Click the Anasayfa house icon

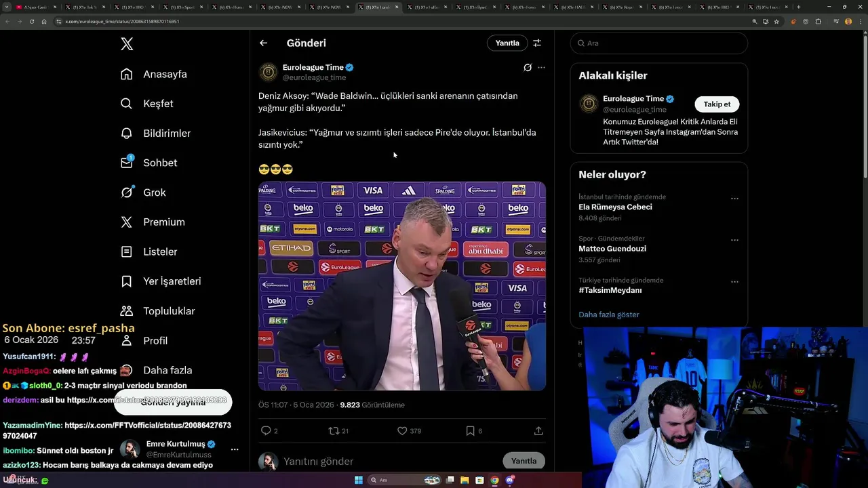[127, 74]
